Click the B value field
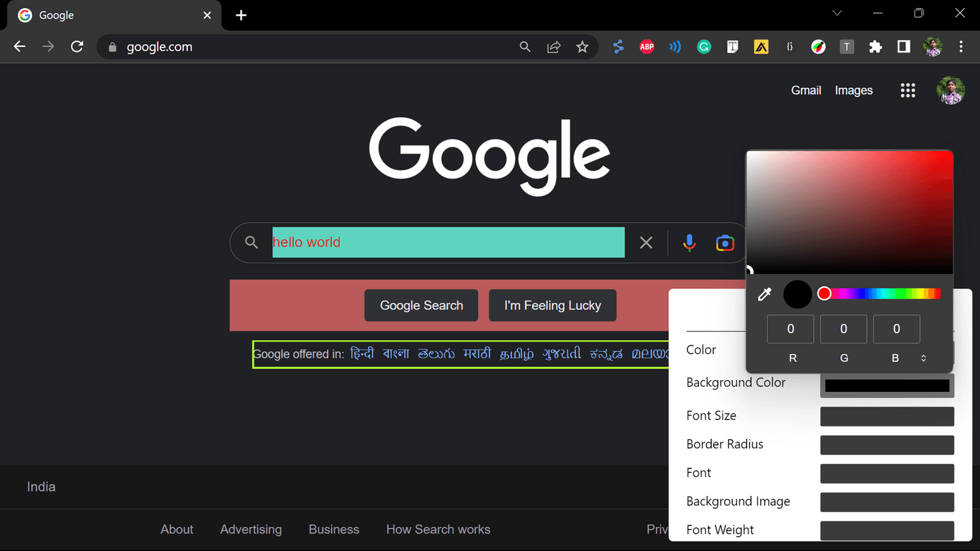980x551 pixels. [897, 329]
